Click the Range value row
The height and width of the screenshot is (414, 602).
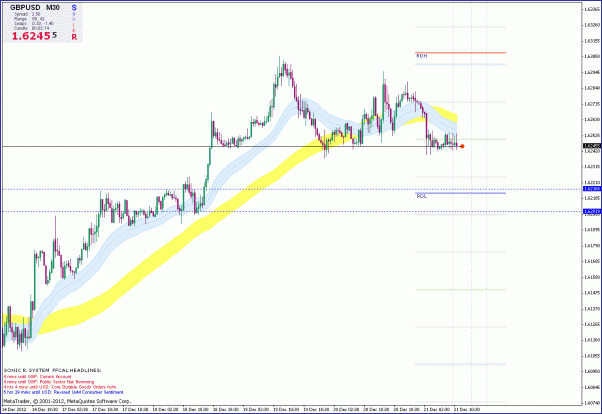29,19
